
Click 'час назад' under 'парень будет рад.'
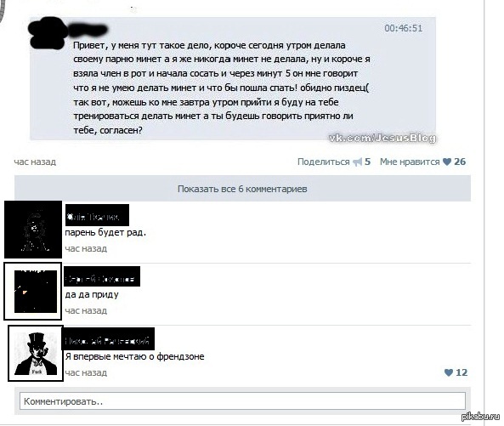86,248
